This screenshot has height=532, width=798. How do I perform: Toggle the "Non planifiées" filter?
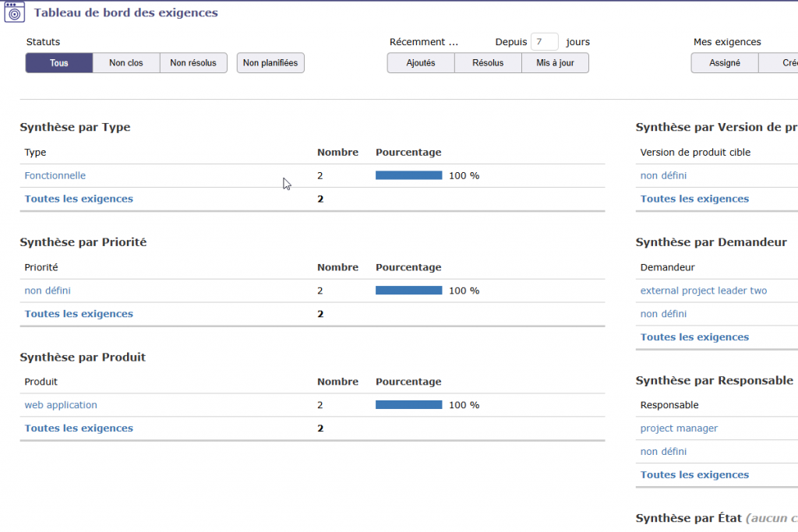click(x=270, y=62)
